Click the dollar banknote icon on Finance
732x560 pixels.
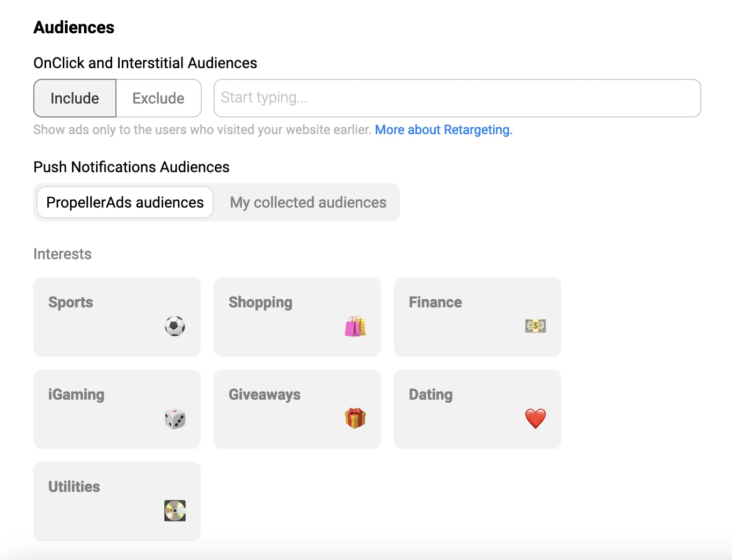point(535,326)
